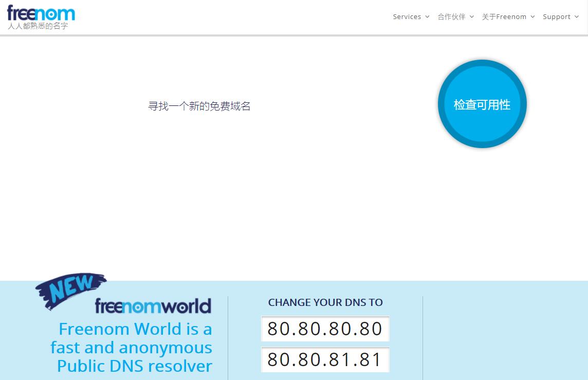588x380 pixels.
Task: Open the Support menu
Action: tap(557, 17)
